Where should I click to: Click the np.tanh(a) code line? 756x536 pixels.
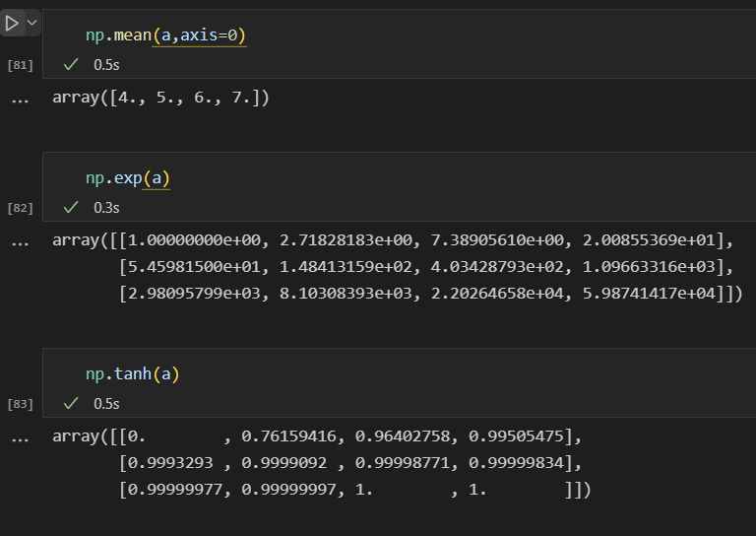(x=133, y=373)
